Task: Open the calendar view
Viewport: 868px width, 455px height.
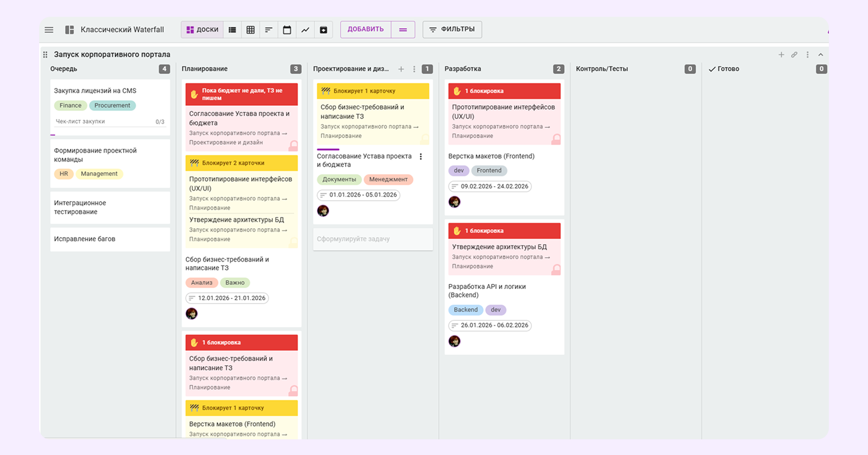Action: (287, 30)
